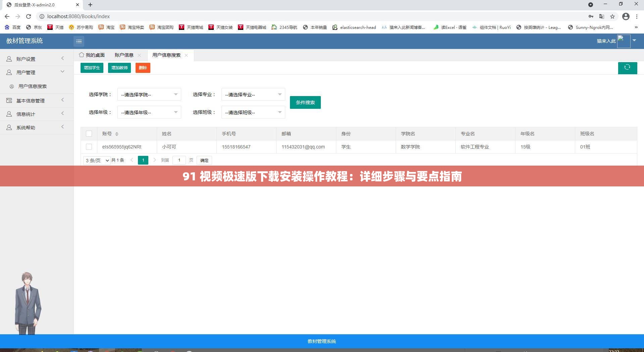Click the 系统帮助 sidebar icon
The height and width of the screenshot is (352, 644).
9,127
